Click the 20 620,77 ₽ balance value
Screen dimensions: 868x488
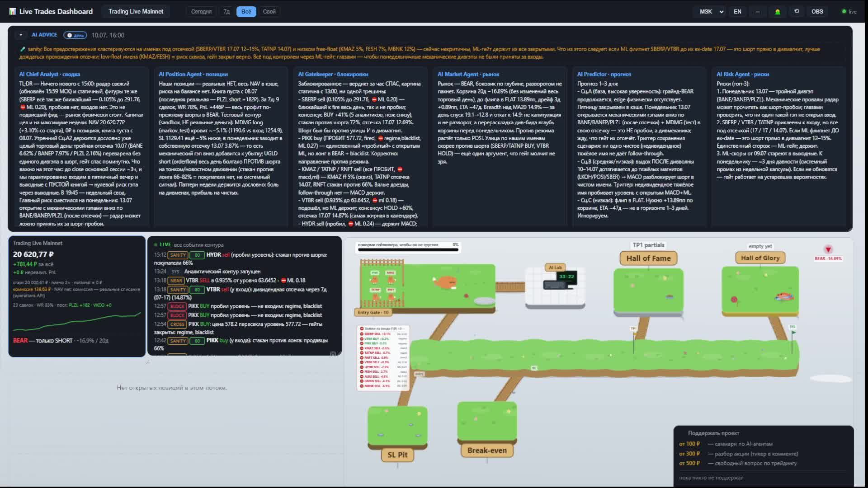coord(33,254)
